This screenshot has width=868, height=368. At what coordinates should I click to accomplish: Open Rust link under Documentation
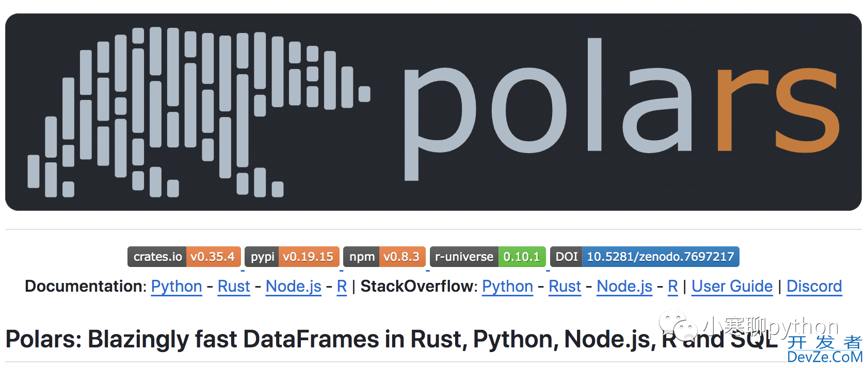[234, 287]
